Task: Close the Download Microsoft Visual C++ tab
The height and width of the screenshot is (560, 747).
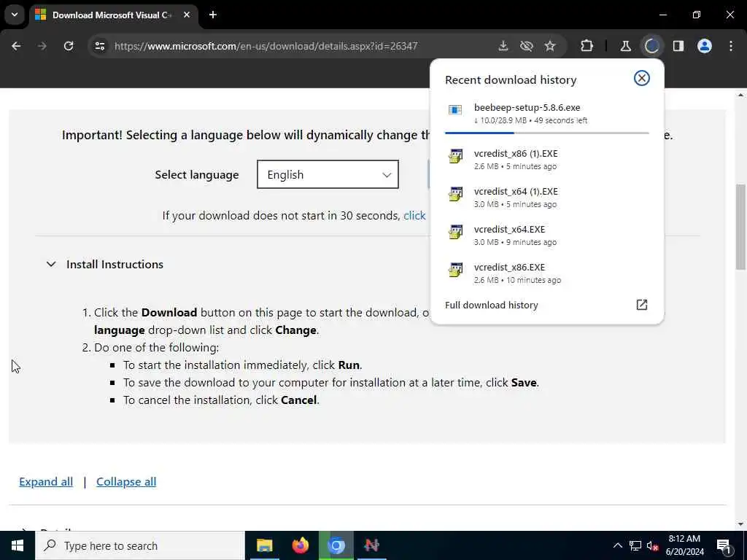Action: click(x=187, y=15)
